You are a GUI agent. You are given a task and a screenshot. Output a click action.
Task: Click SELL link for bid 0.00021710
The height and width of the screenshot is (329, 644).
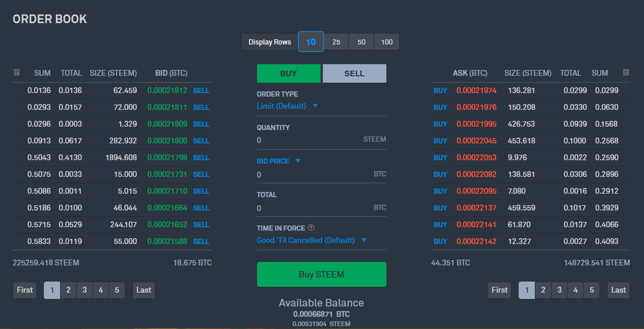[201, 191]
